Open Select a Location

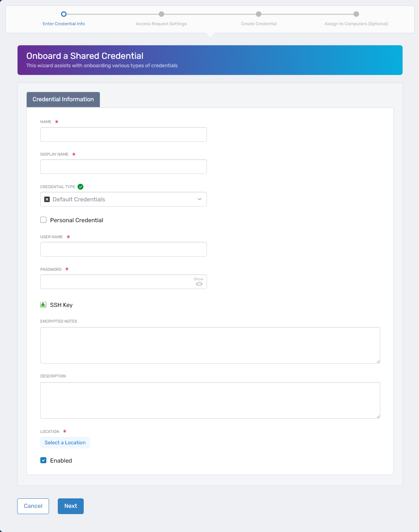(x=65, y=442)
